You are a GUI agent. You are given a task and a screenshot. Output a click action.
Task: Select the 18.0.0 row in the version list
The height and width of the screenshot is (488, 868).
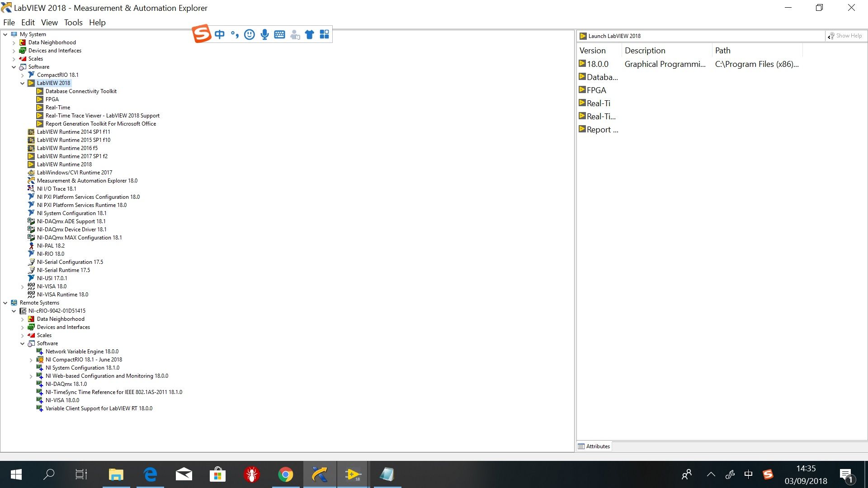click(x=689, y=64)
